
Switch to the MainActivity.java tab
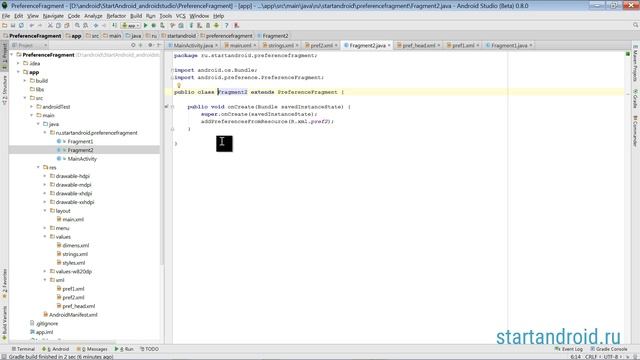[x=193, y=45]
